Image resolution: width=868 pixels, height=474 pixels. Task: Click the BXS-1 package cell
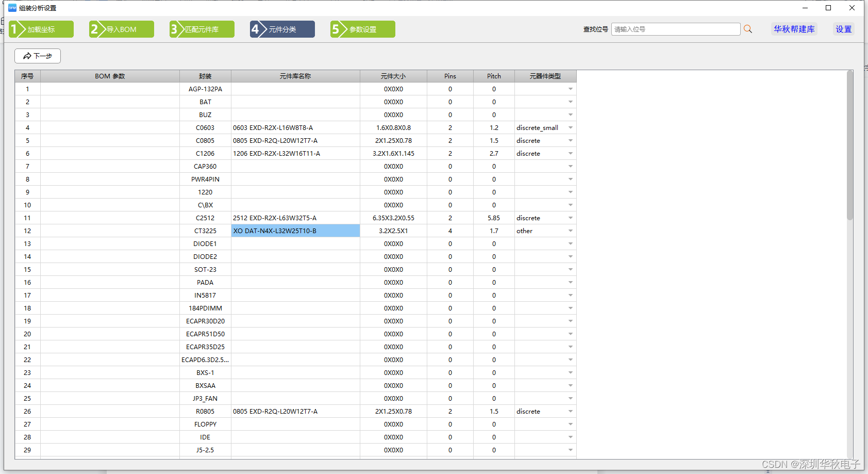pyautogui.click(x=205, y=373)
